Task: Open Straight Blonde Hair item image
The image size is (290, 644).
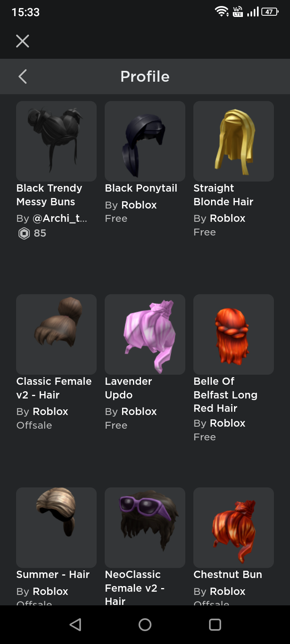Action: pos(234,141)
